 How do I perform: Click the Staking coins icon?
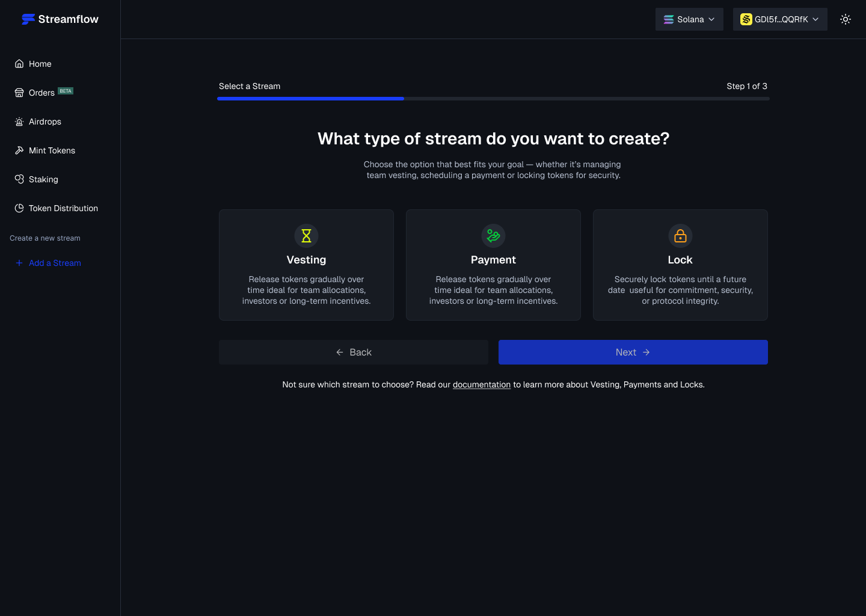[x=19, y=179]
